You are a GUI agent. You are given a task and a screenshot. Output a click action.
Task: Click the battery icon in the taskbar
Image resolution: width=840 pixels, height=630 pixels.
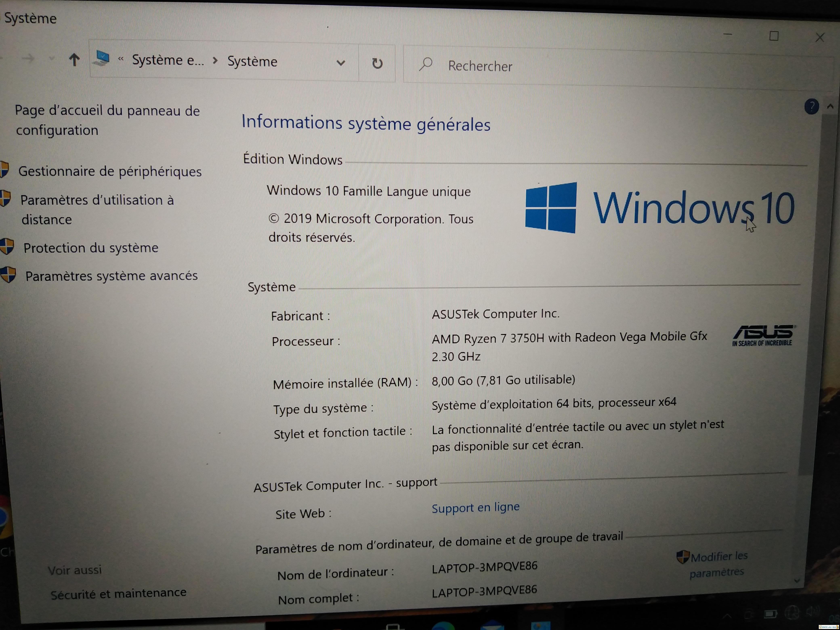pyautogui.click(x=771, y=614)
